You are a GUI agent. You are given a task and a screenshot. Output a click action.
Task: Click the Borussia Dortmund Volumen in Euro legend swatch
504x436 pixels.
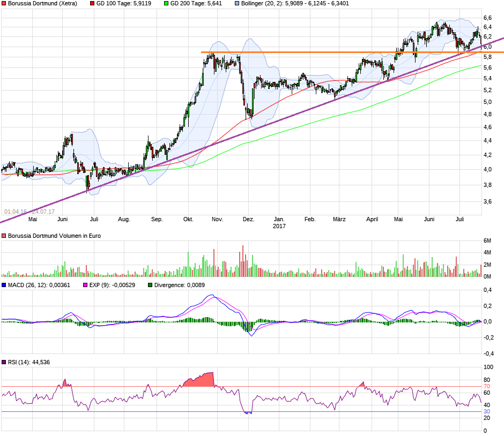(4, 236)
